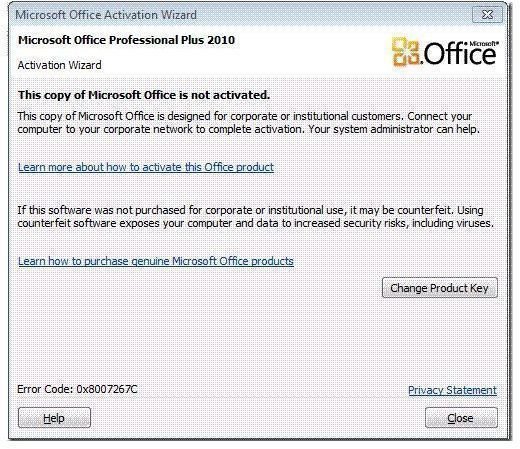Click the corporate or institutional customers paragraph
Viewport: 520px width, 449px height.
[x=248, y=123]
